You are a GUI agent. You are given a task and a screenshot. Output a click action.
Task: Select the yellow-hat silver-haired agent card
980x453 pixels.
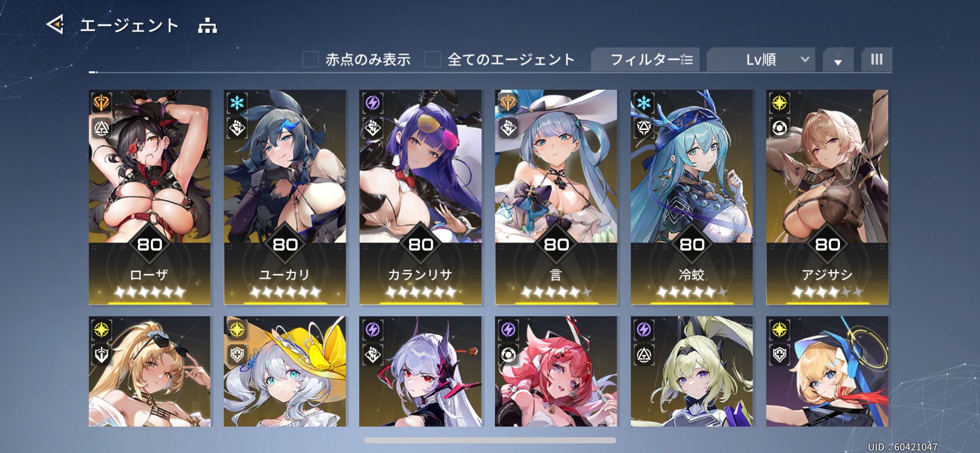[x=285, y=371]
